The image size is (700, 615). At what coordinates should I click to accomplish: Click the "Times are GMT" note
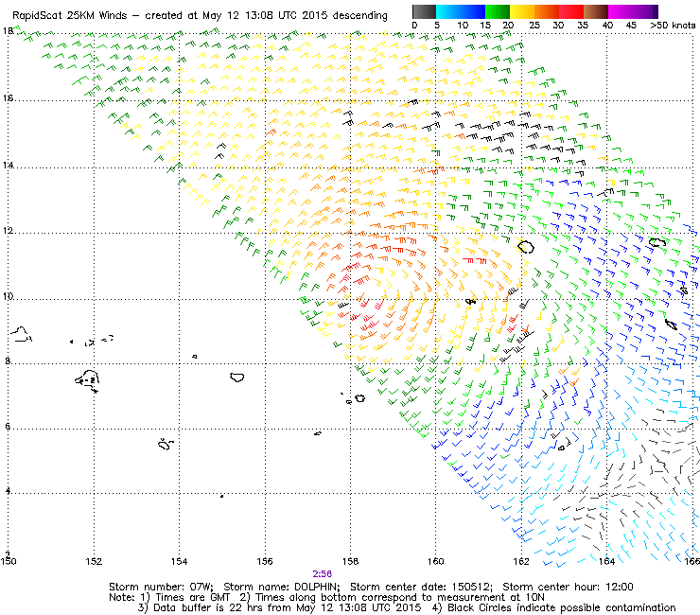[x=192, y=598]
